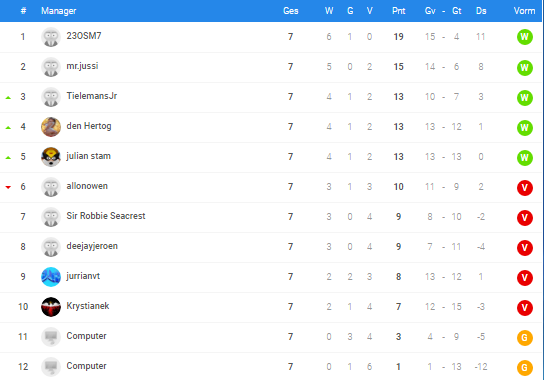Image resolution: width=544 pixels, height=380 pixels.
Task: Open the Sir Robbie Seacrest manager profile
Action: (x=106, y=216)
